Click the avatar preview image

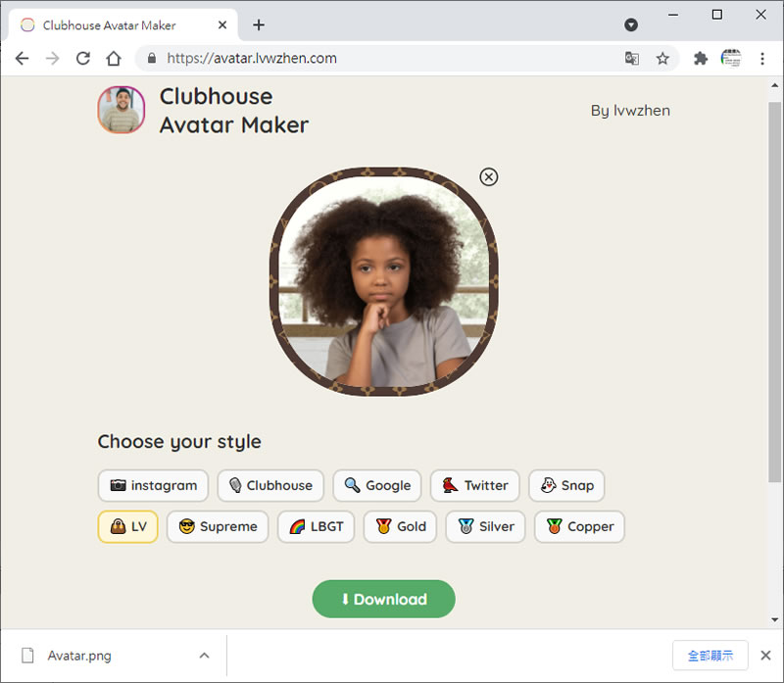pos(383,281)
